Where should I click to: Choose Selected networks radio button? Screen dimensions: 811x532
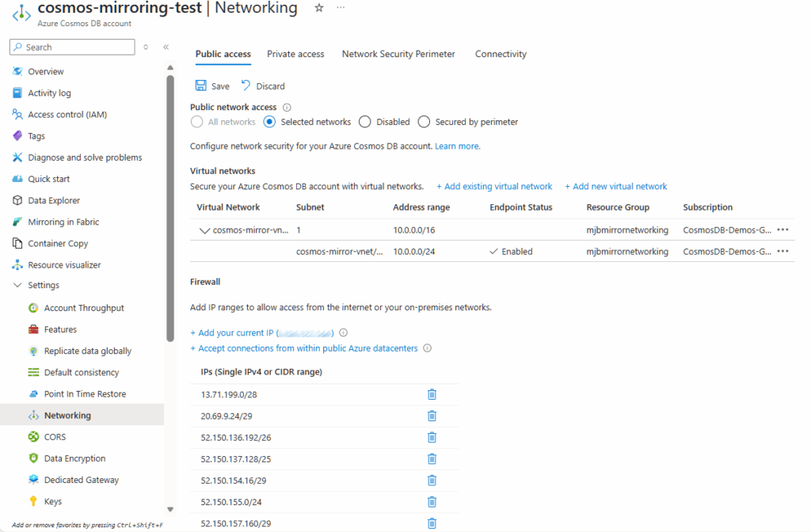(x=269, y=122)
